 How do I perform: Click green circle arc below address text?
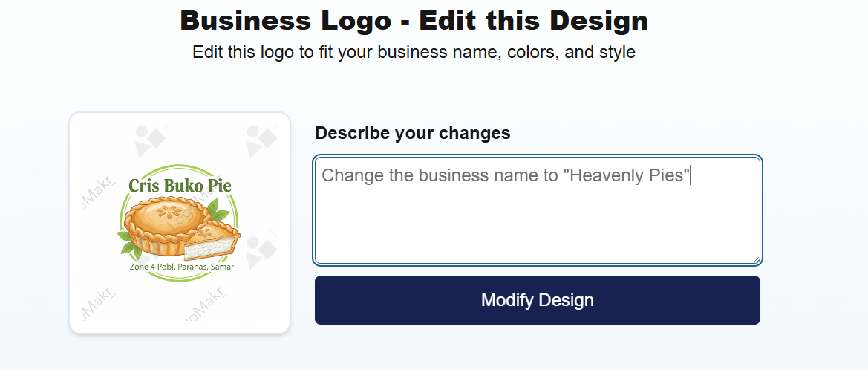point(179,280)
